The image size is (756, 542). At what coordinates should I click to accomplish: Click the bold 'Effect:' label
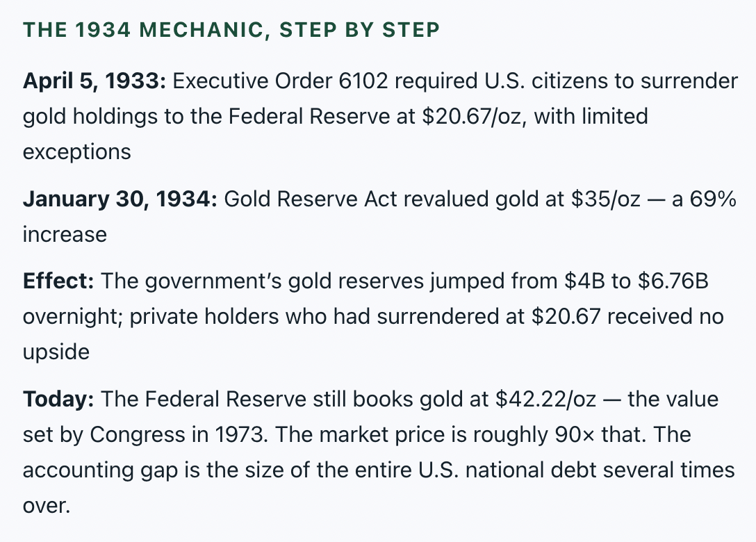(x=58, y=281)
